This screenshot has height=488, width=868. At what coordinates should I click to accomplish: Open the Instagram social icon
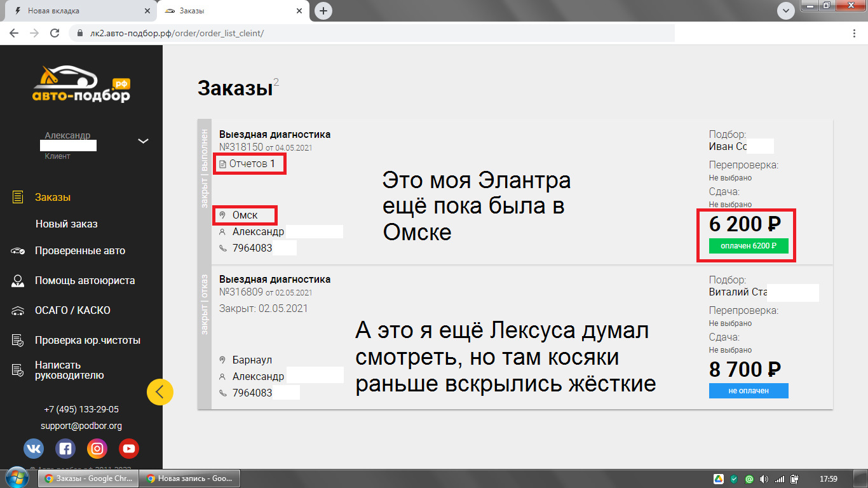(97, 449)
